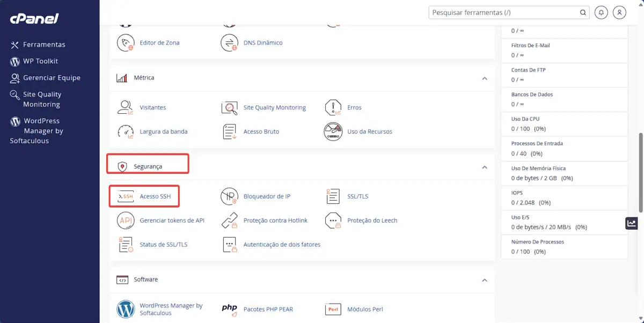
Task: Open the Acesso SSH icon
Action: point(125,196)
